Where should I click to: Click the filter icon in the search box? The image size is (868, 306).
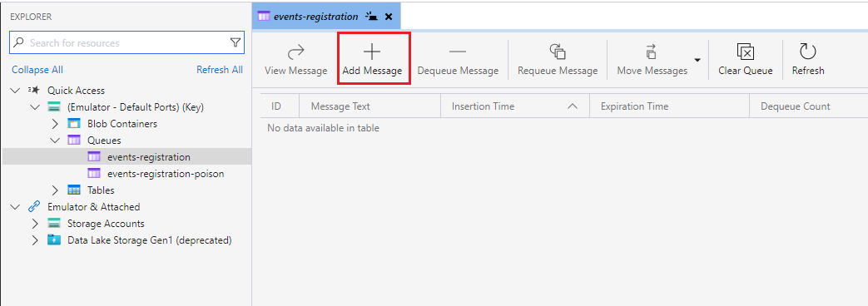coord(236,42)
